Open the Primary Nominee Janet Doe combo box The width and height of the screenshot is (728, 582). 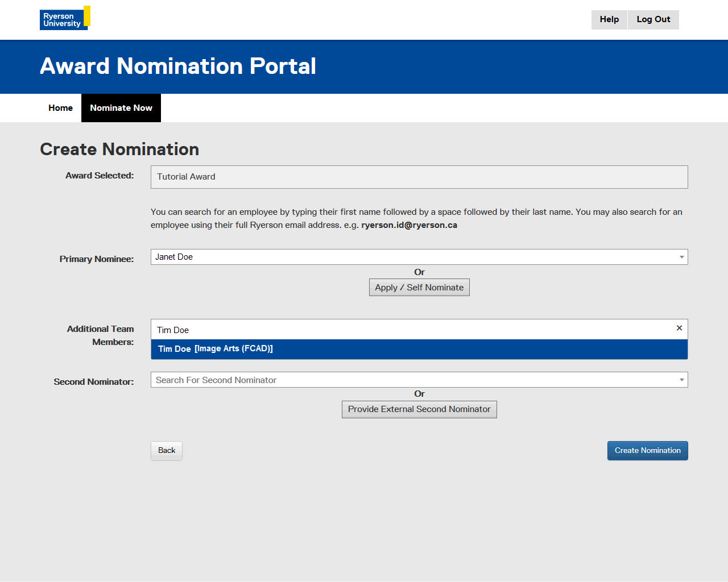[x=409, y=257]
